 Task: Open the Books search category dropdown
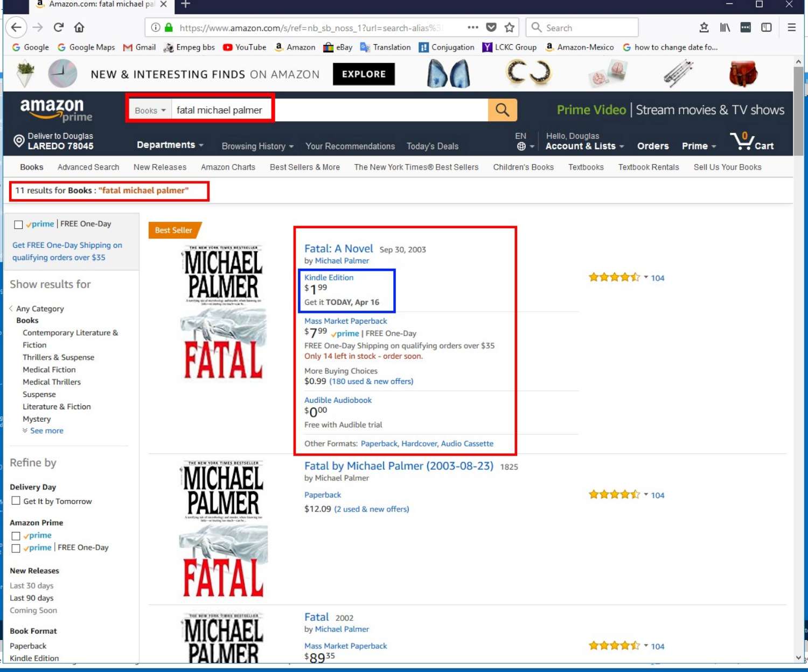(x=150, y=110)
